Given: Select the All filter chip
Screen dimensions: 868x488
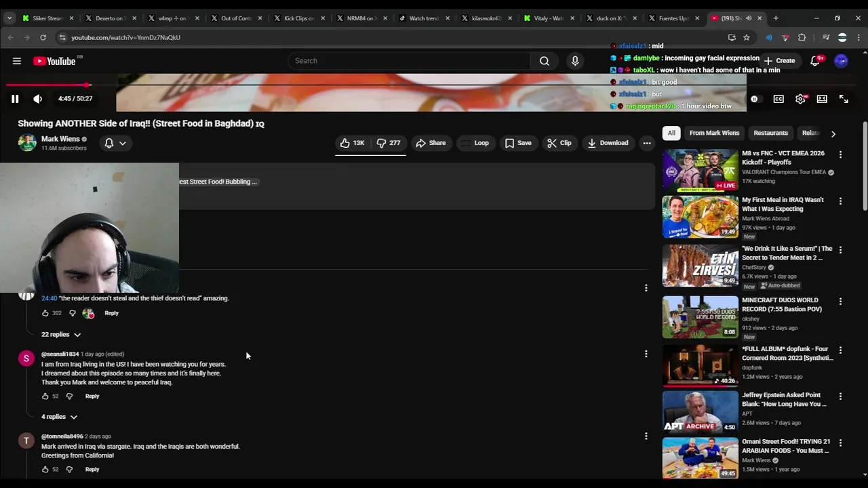Looking at the screenshot, I should [x=671, y=133].
